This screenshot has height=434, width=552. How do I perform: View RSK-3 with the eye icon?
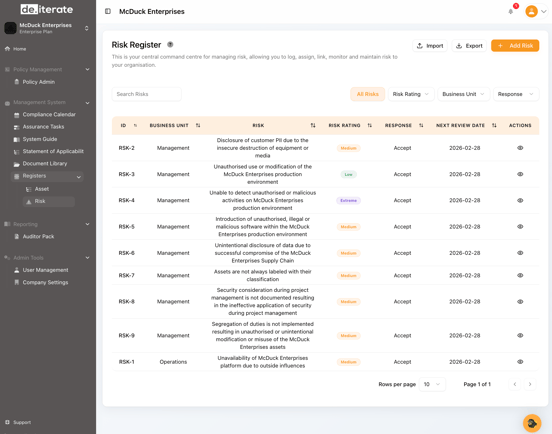[x=520, y=174]
